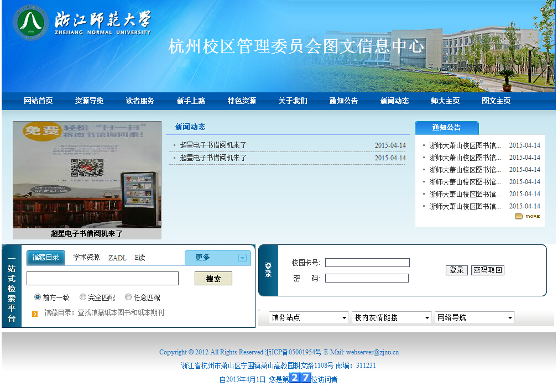Image resolution: width=558 pixels, height=392 pixels.
Task: Expand the 校内友情链接 dropdown
Action: coord(392,317)
